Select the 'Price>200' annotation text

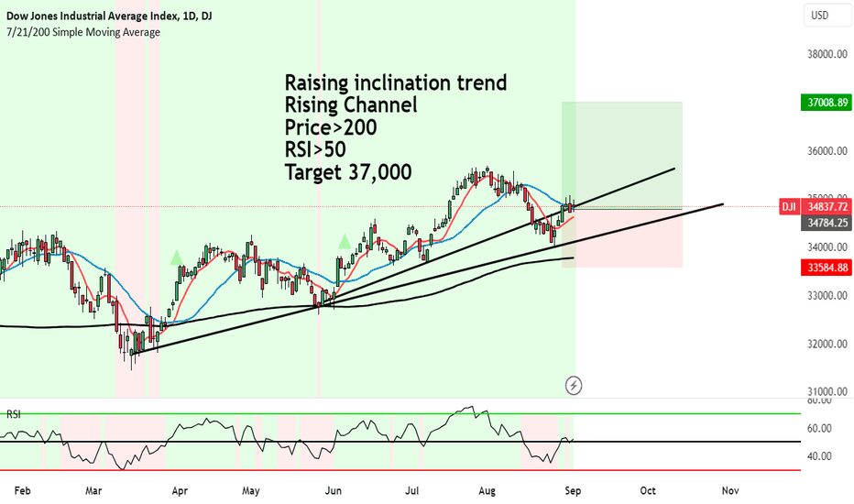point(331,127)
